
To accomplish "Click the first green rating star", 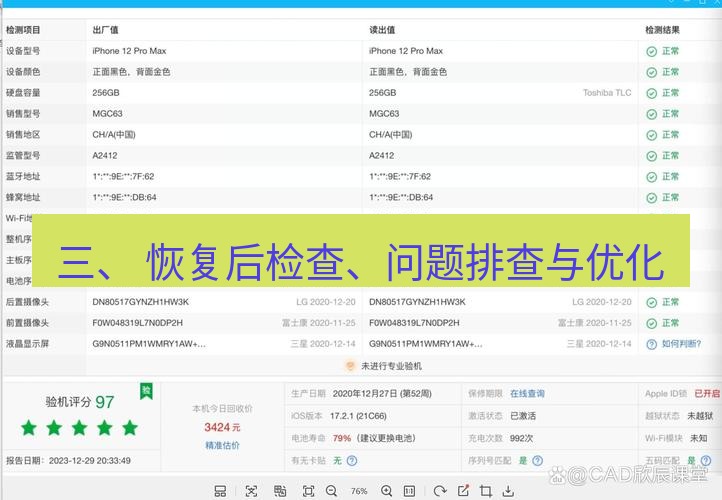I will [29, 428].
